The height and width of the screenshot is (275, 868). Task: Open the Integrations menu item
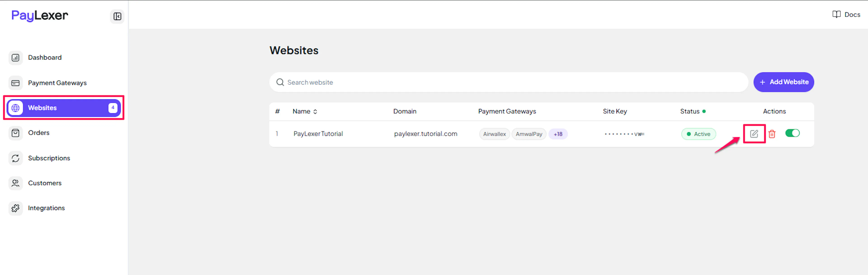click(x=47, y=208)
